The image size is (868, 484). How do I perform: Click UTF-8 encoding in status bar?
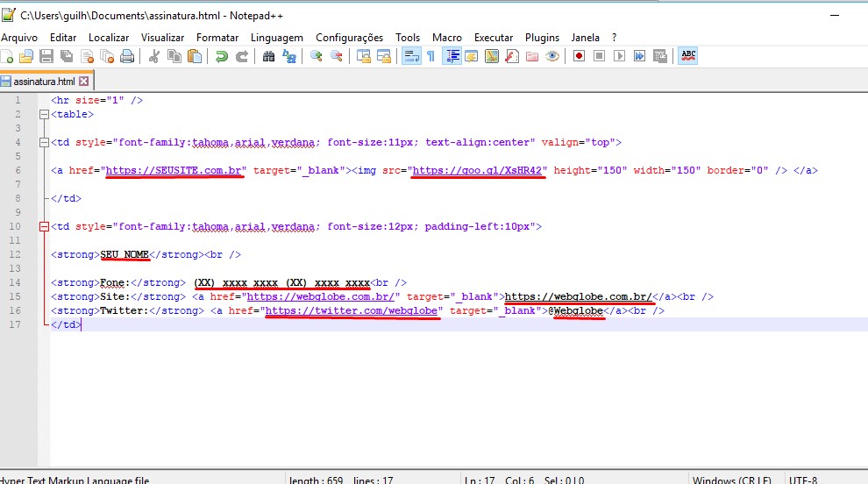802,480
